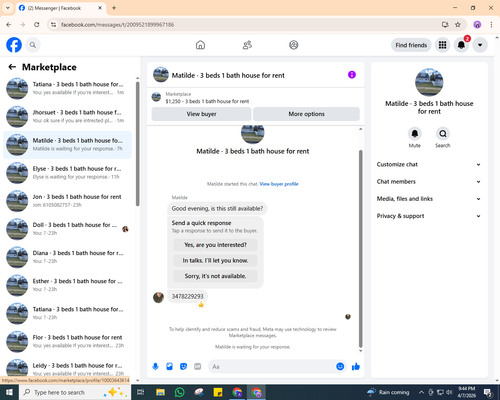Open the notifications bell with badge
500x400 pixels.
point(461,45)
